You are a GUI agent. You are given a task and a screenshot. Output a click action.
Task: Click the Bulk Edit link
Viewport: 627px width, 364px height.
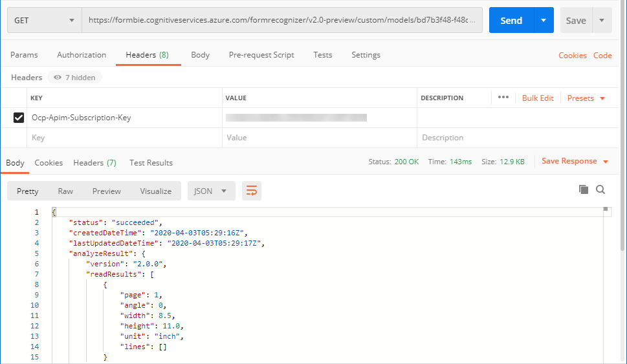click(x=538, y=98)
